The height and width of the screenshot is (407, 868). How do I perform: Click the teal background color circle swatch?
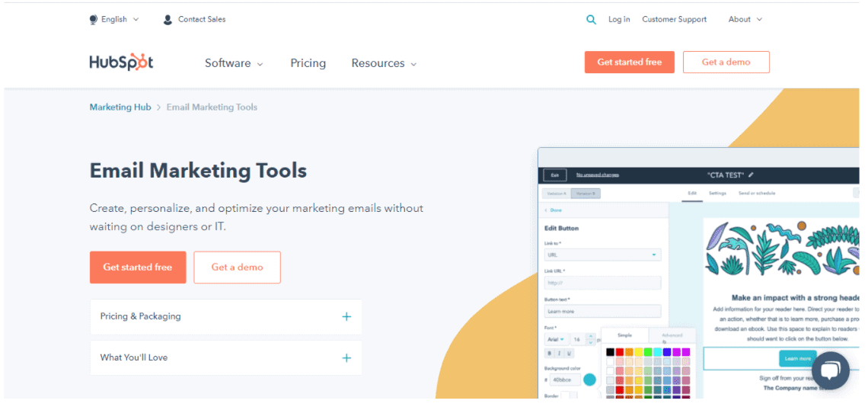(x=589, y=379)
